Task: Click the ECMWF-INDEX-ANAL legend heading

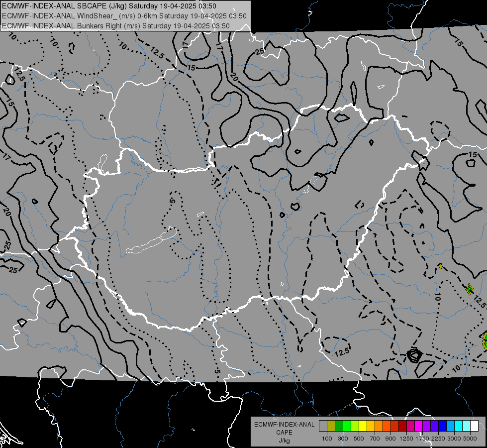Action: (x=284, y=425)
